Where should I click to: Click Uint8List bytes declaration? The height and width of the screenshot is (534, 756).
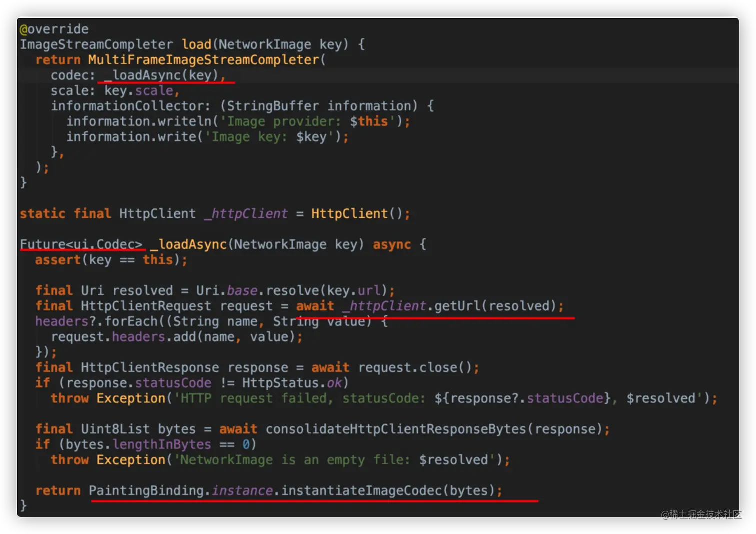pos(138,429)
